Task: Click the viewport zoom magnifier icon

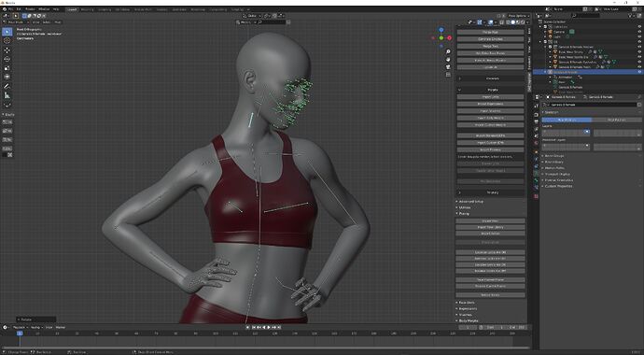Action: [448, 51]
